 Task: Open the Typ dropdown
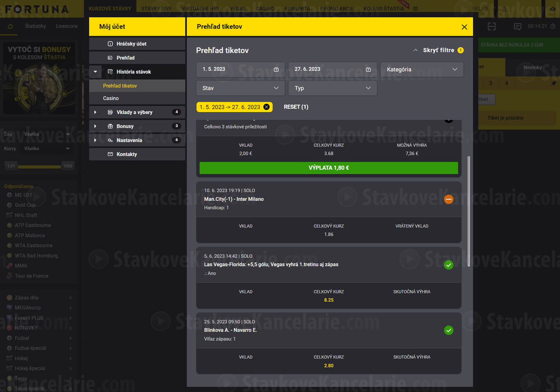click(332, 88)
